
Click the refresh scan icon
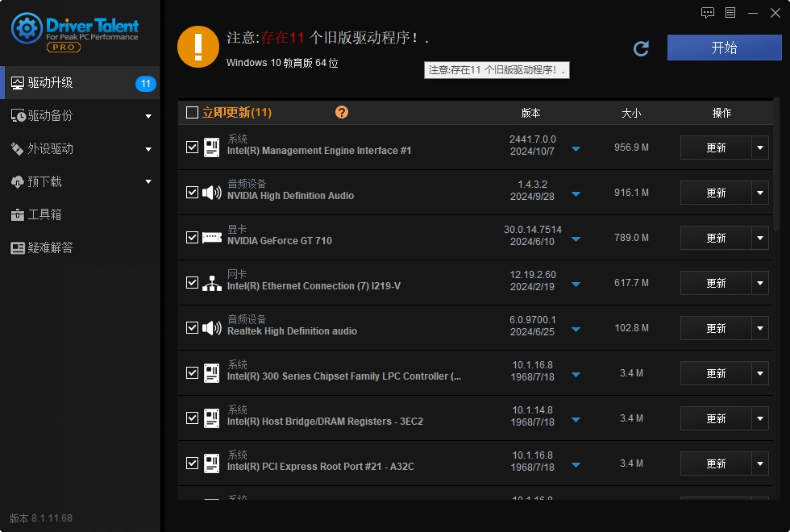click(x=641, y=48)
